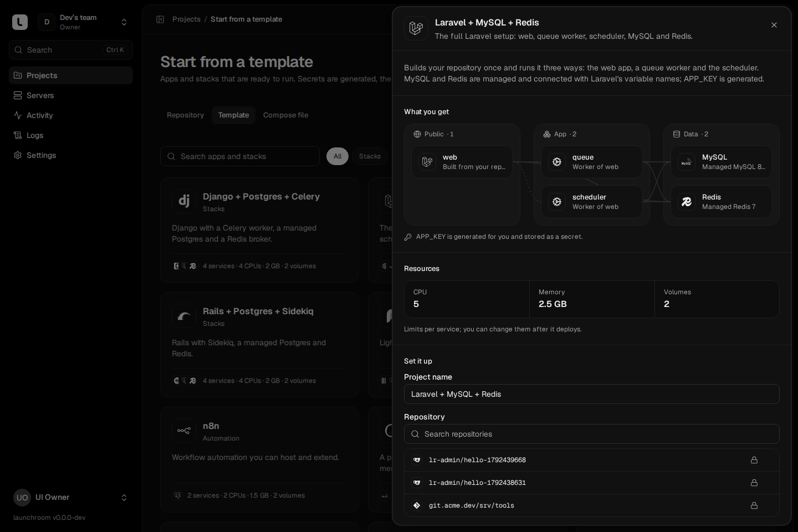Image resolution: width=798 pixels, height=532 pixels.
Task: Click the n8n template icon
Action: [184, 431]
